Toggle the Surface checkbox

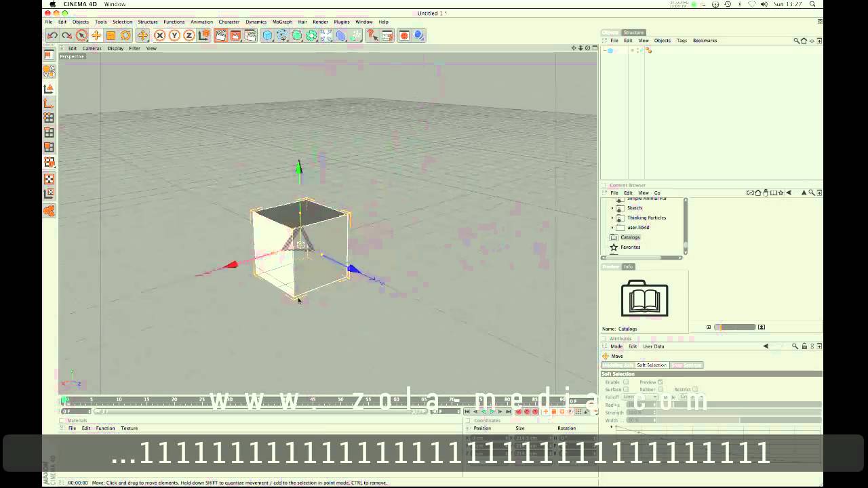pyautogui.click(x=625, y=390)
